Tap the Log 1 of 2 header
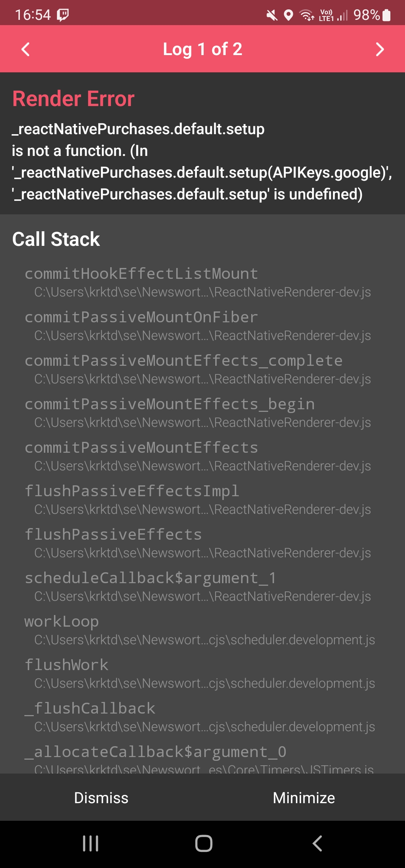The width and height of the screenshot is (405, 868). tap(202, 49)
